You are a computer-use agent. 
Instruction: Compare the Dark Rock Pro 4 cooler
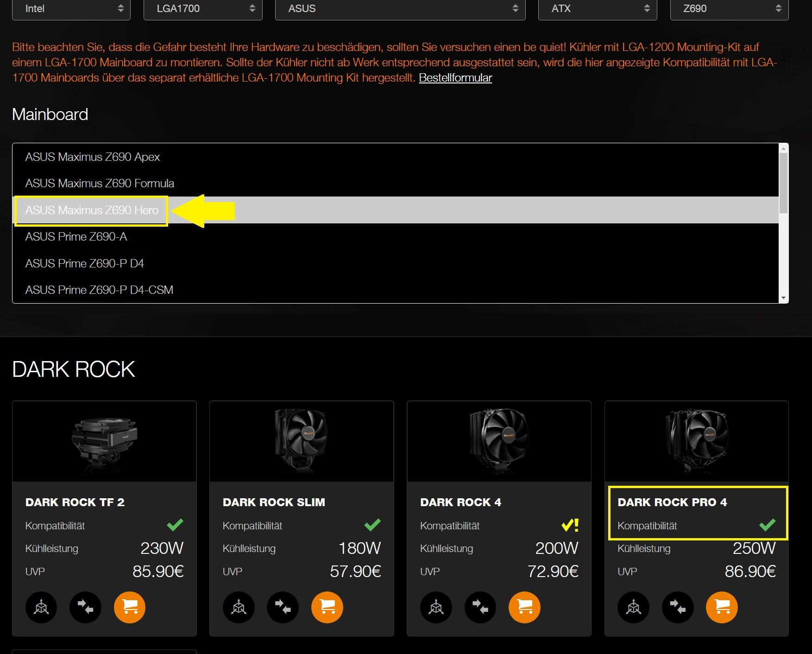[x=678, y=607]
